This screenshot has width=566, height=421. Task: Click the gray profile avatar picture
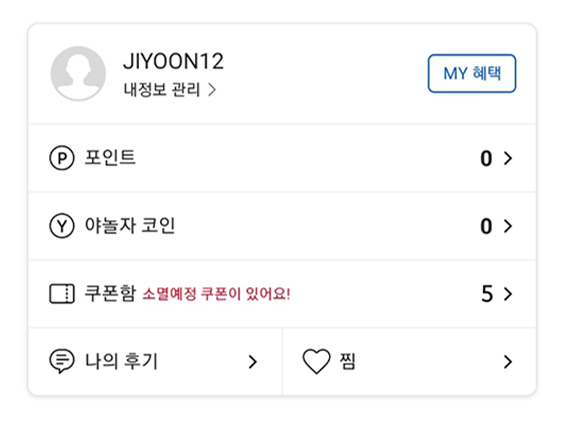click(78, 73)
